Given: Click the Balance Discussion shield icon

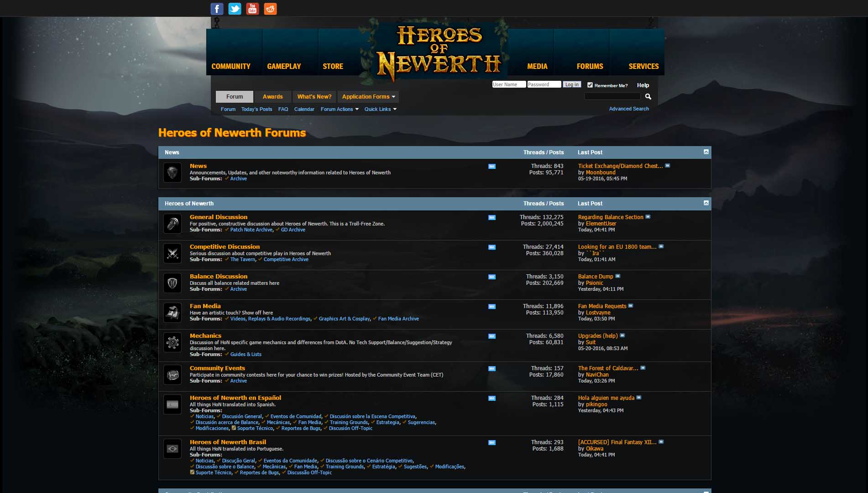Looking at the screenshot, I should (173, 283).
